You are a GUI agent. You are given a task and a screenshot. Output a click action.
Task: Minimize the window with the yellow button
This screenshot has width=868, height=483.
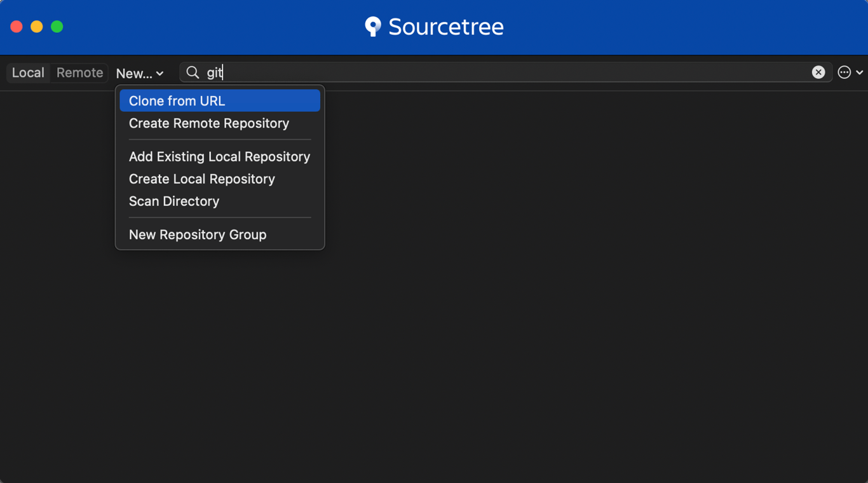point(37,27)
